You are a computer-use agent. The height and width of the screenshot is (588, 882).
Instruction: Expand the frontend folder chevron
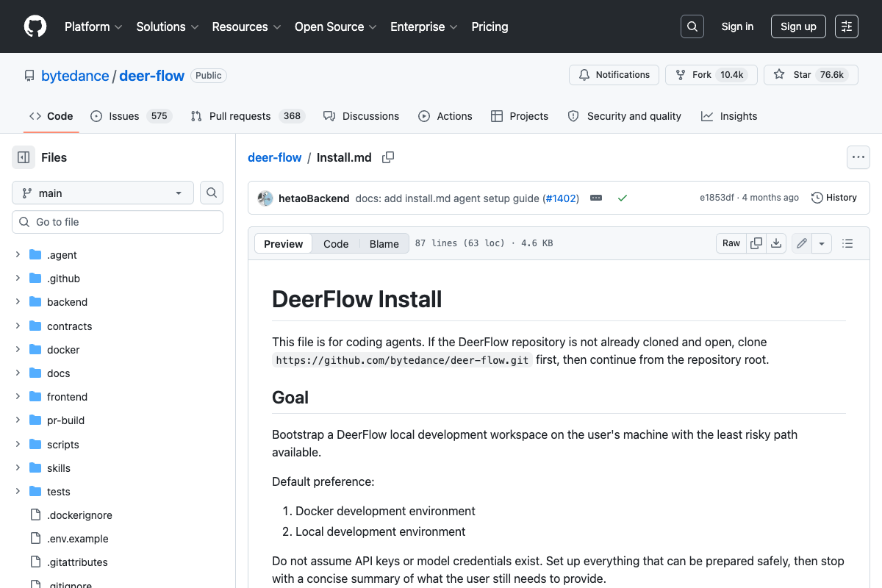18,397
